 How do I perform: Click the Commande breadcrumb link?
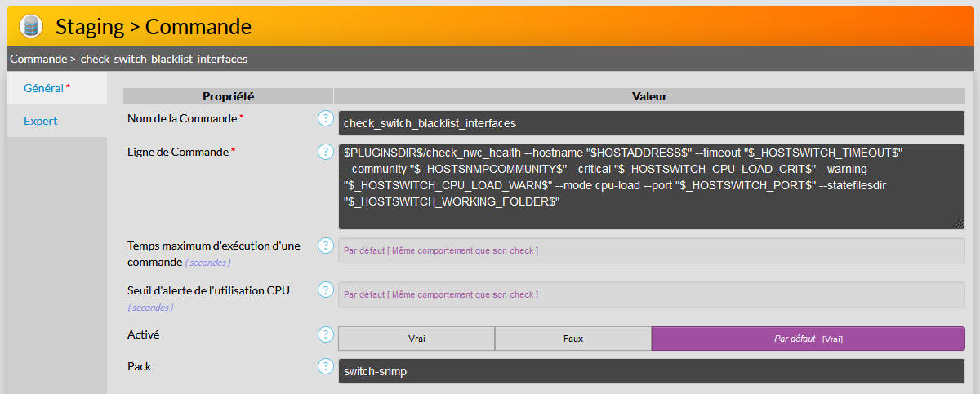click(x=38, y=59)
